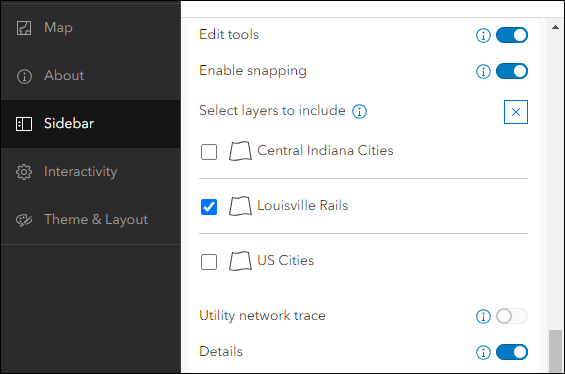Click the About info icon in navigation
This screenshot has width=565, height=374.
point(24,76)
